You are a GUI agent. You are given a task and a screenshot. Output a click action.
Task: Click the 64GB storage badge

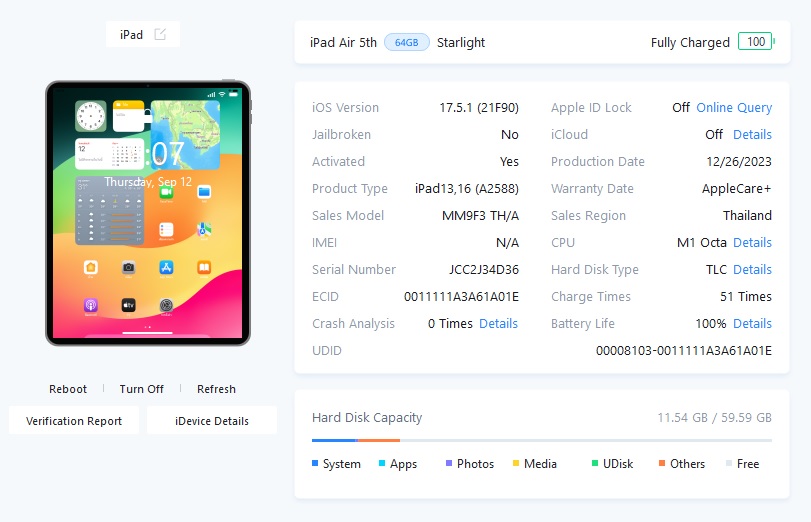click(x=407, y=42)
